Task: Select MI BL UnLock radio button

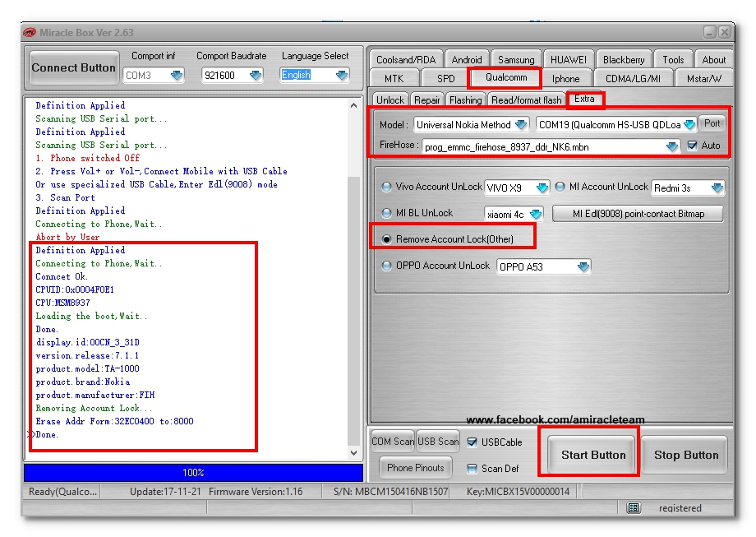Action: (x=386, y=213)
